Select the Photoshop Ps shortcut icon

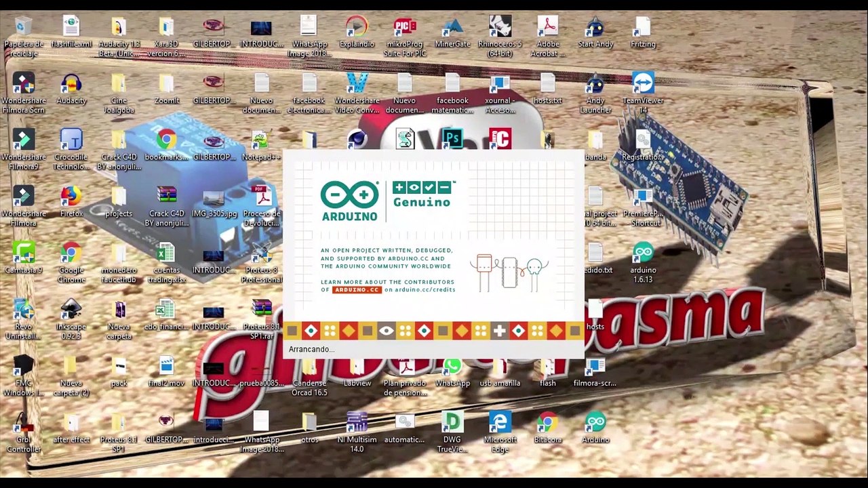click(x=452, y=139)
